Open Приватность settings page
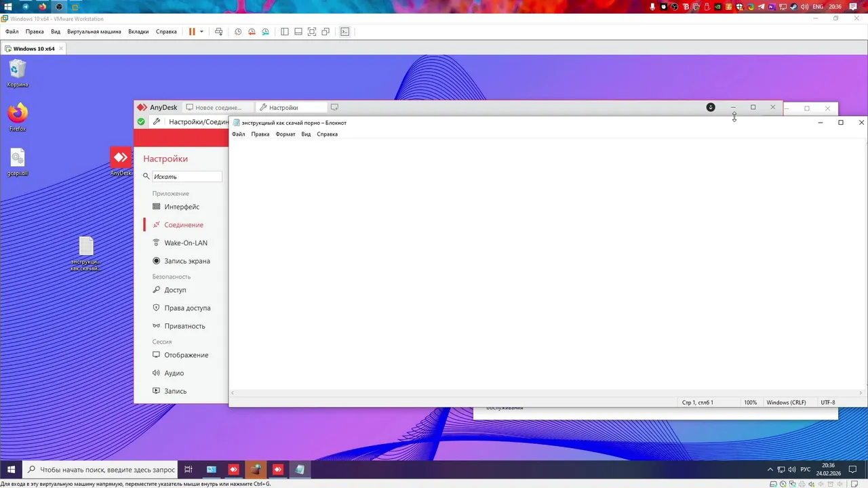The width and height of the screenshot is (868, 488). pos(184,326)
